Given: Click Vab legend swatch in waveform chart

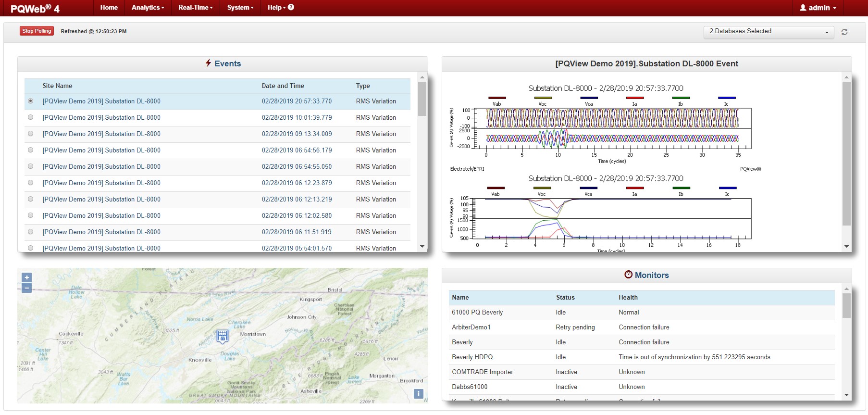Looking at the screenshot, I should tap(496, 98).
